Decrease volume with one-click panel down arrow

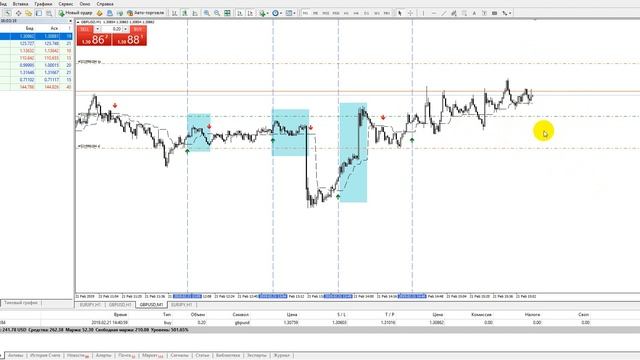pyautogui.click(x=97, y=29)
